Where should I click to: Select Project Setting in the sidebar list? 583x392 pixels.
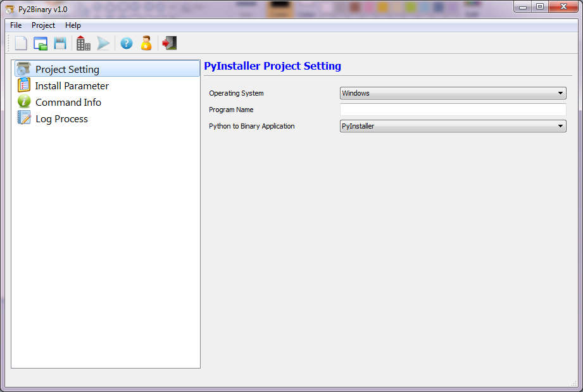107,69
